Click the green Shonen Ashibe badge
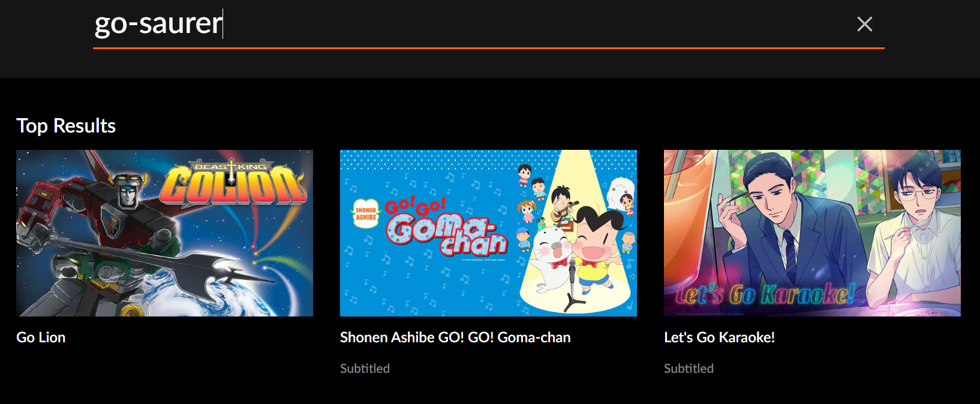This screenshot has width=980, height=404. (365, 213)
